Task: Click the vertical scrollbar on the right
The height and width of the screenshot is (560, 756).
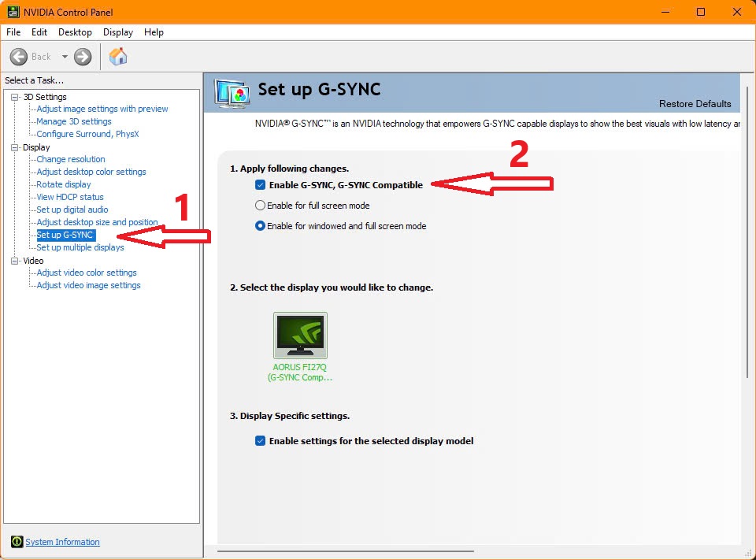Action: pyautogui.click(x=748, y=232)
